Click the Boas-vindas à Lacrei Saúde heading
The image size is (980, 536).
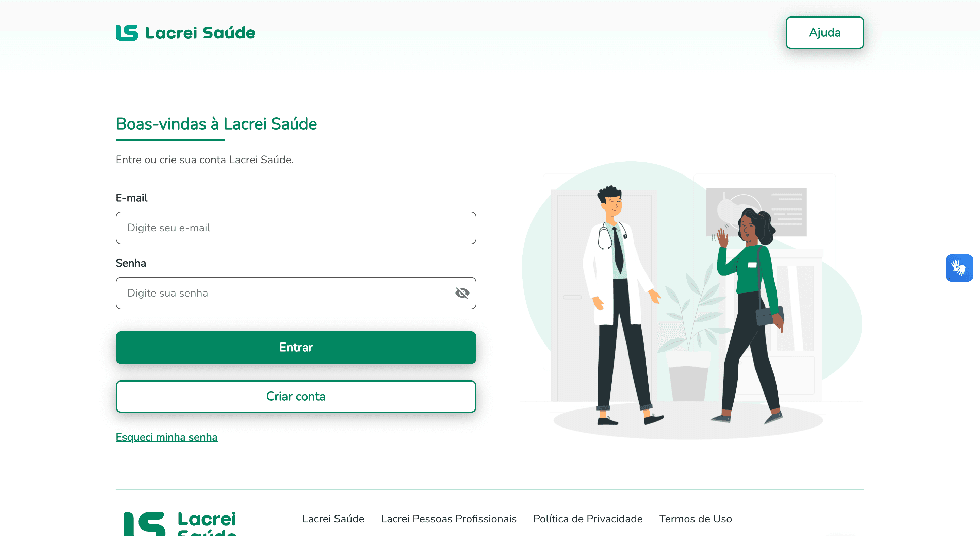pyautogui.click(x=216, y=124)
